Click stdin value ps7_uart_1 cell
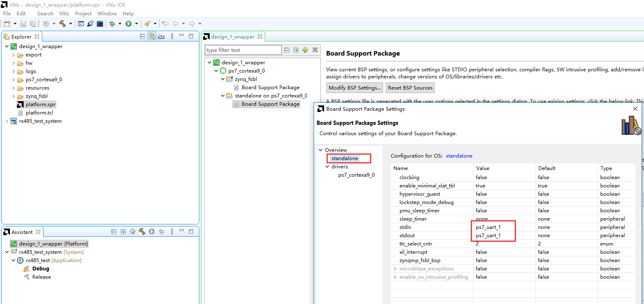 tap(504, 227)
